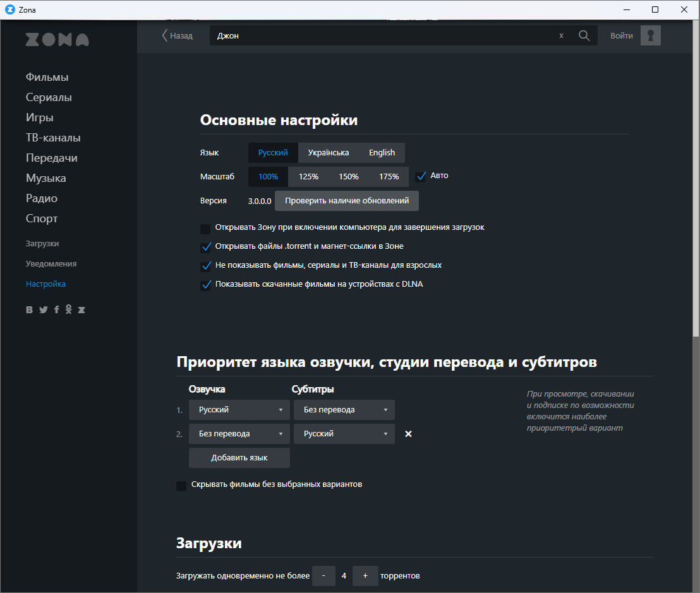Select Русский interface language
Viewport: 700px width, 593px height.
coord(273,153)
